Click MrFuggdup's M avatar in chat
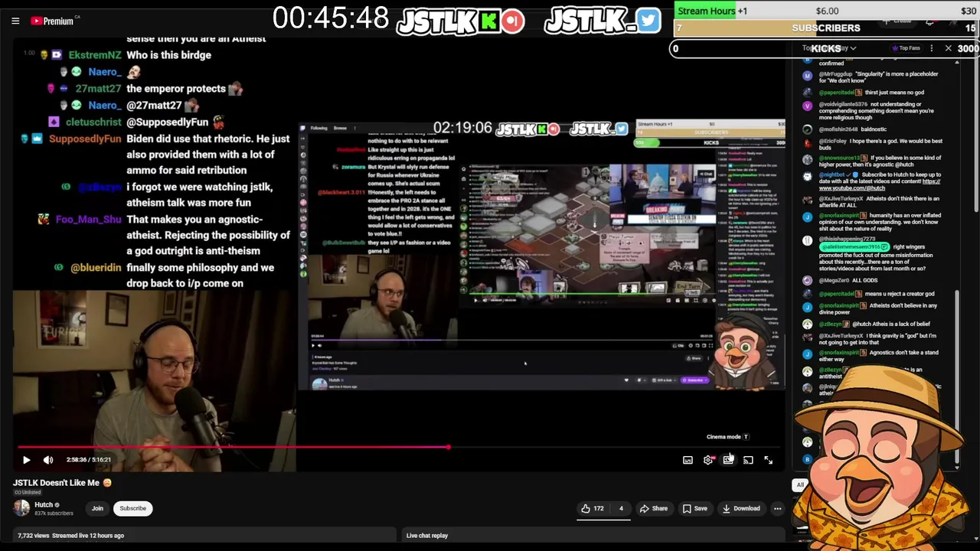This screenshot has height=551, width=980. coord(807,76)
